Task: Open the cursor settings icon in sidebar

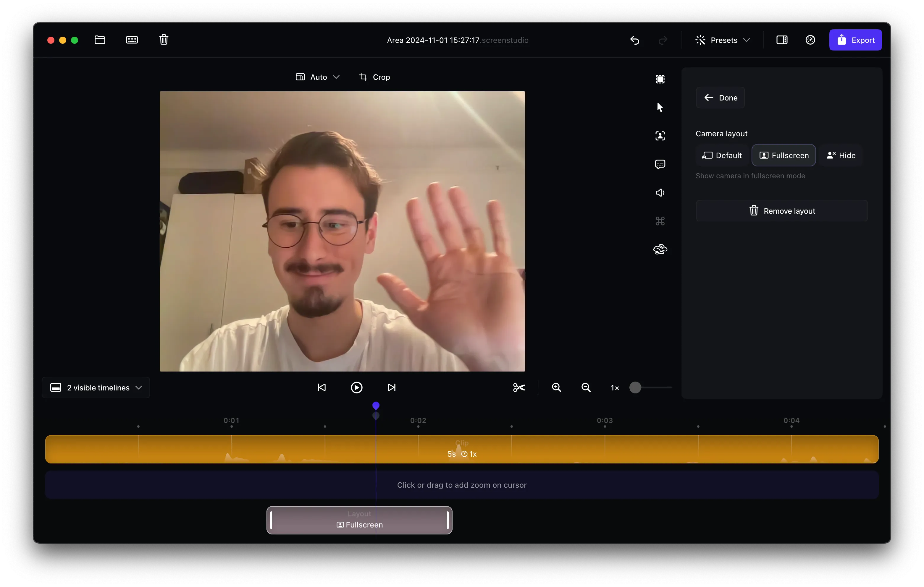Action: click(x=660, y=107)
